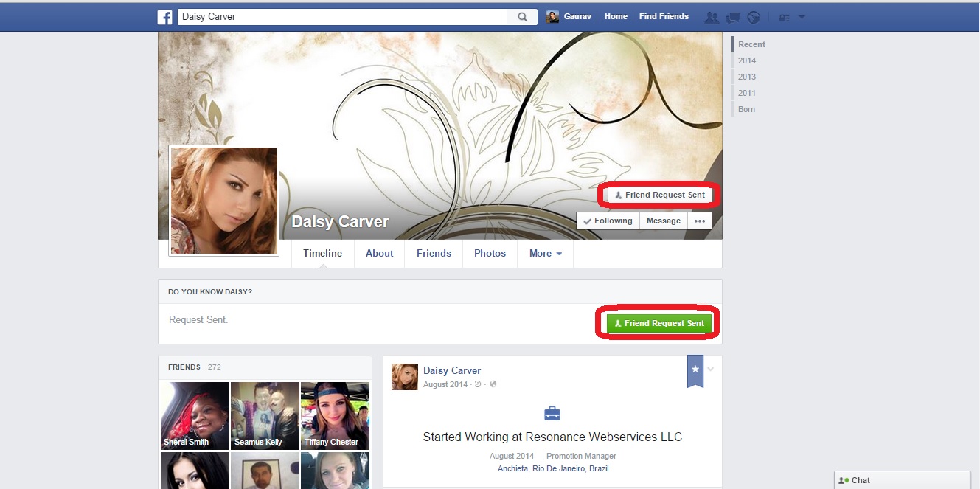Open friend requests icon in top bar
The width and height of the screenshot is (980, 489).
712,17
